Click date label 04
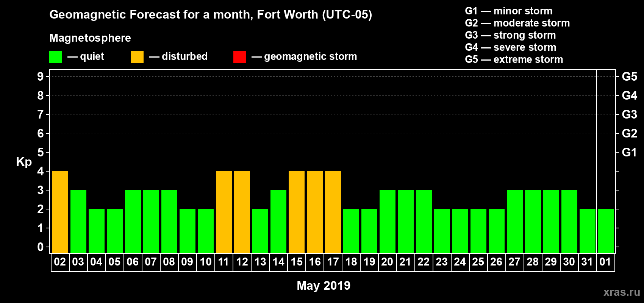The height and width of the screenshot is (303, 644). [96, 262]
